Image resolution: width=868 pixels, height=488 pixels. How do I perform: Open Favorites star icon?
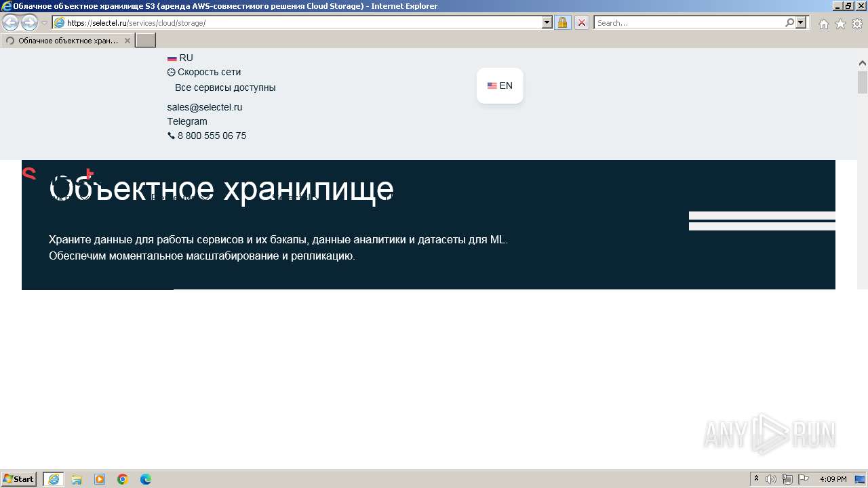pyautogui.click(x=840, y=24)
